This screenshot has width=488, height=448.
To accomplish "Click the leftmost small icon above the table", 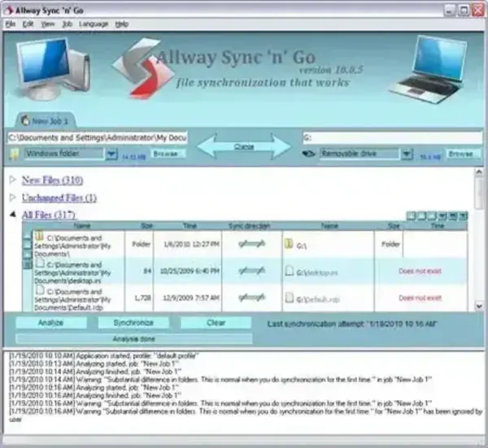I will (411, 215).
